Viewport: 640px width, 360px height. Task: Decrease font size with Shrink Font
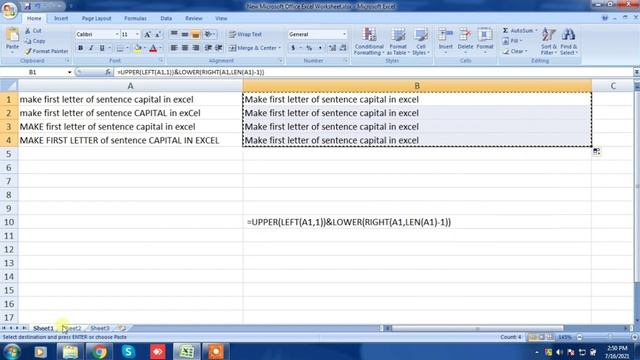click(158, 35)
